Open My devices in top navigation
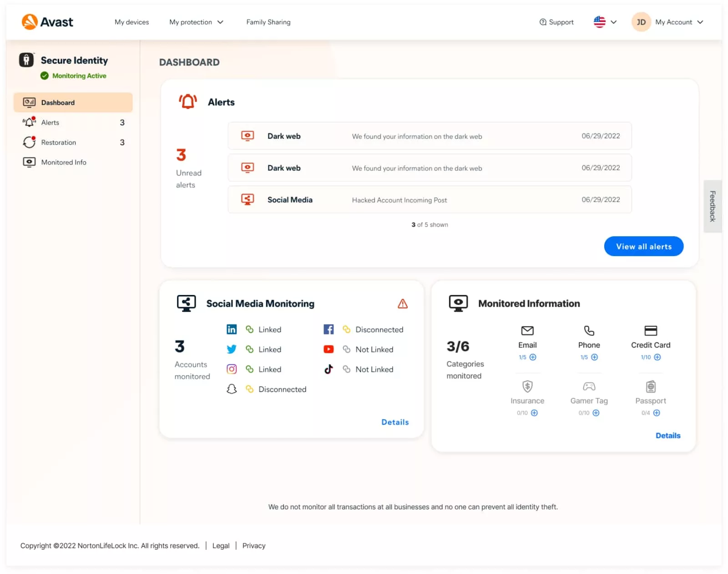This screenshot has height=574, width=728. tap(131, 22)
